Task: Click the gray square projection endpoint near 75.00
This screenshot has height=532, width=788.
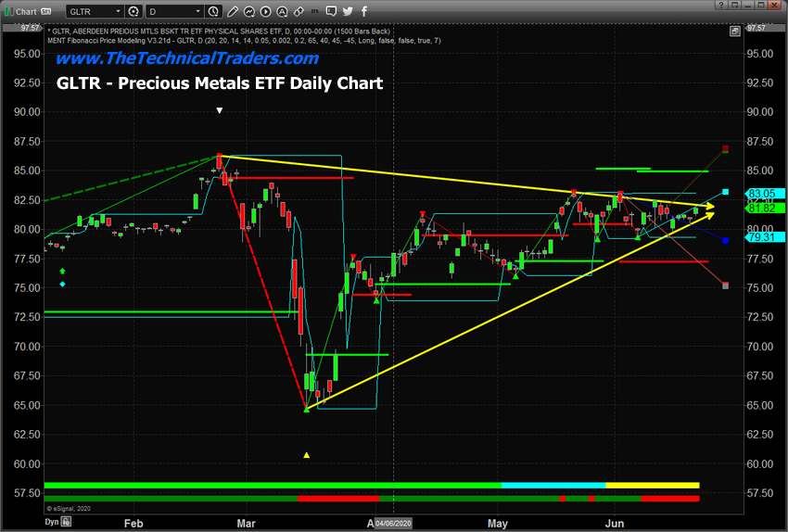Action: click(725, 285)
